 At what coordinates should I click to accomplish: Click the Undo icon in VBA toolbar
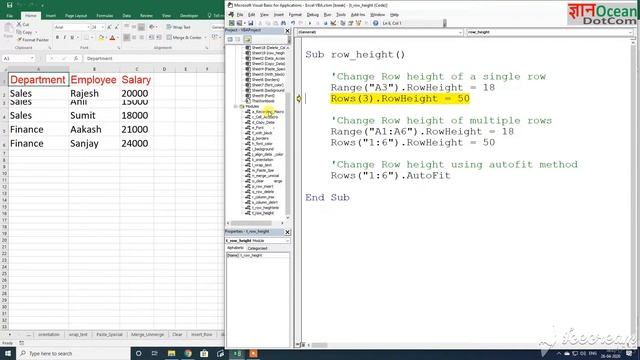[293, 23]
